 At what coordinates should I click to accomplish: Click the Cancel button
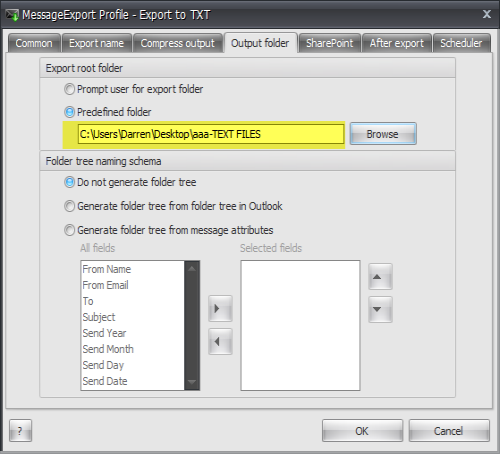(x=449, y=431)
